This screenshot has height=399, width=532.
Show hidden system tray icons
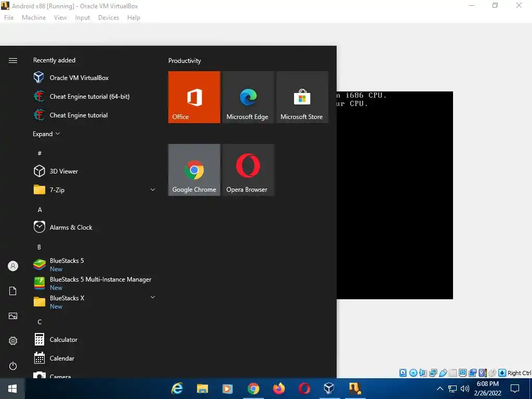pyautogui.click(x=440, y=389)
